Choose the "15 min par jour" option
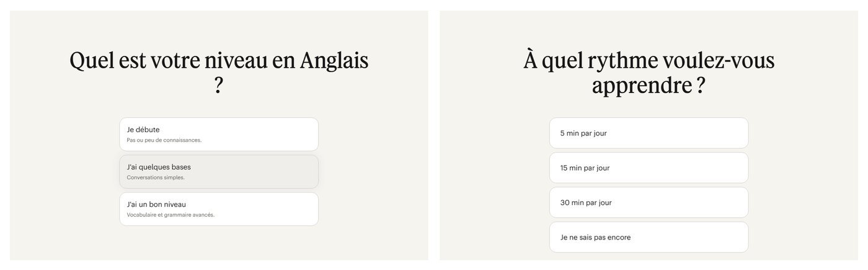 [649, 168]
